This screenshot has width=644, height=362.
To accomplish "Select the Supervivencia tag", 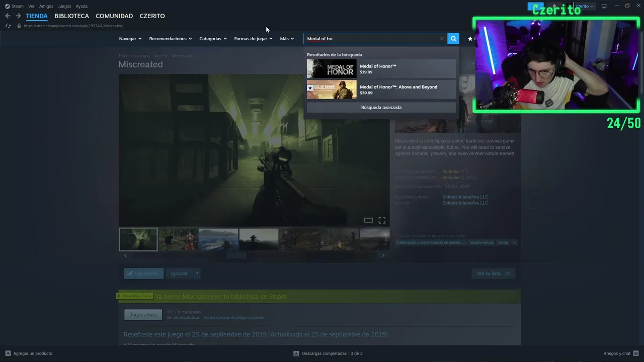I will pyautogui.click(x=481, y=242).
